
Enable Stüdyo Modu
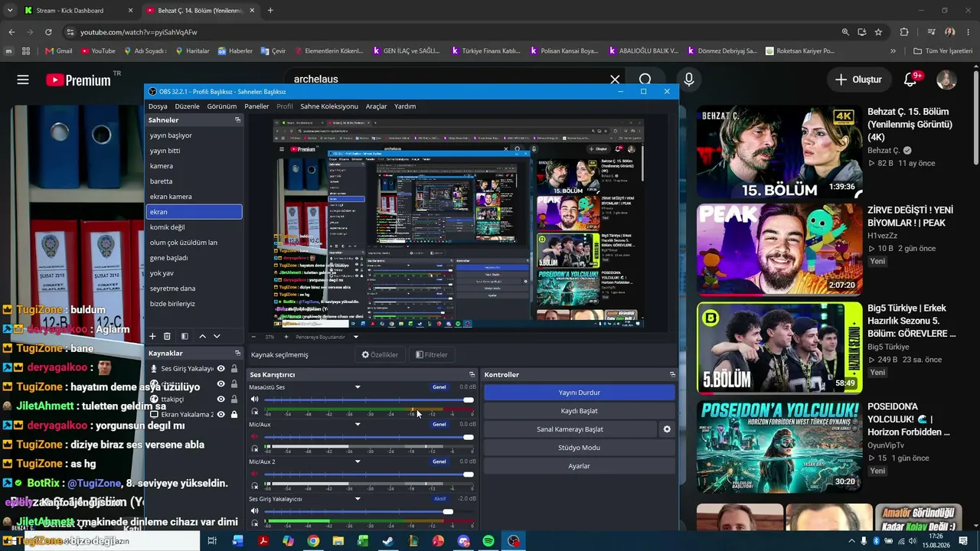click(580, 448)
